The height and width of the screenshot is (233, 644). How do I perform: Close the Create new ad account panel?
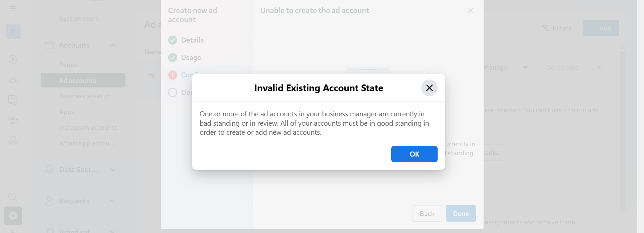(x=471, y=10)
